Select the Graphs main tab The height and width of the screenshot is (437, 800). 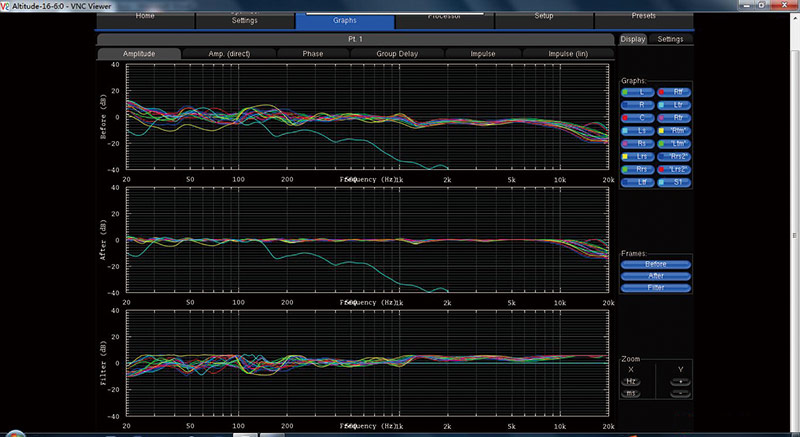tap(345, 20)
